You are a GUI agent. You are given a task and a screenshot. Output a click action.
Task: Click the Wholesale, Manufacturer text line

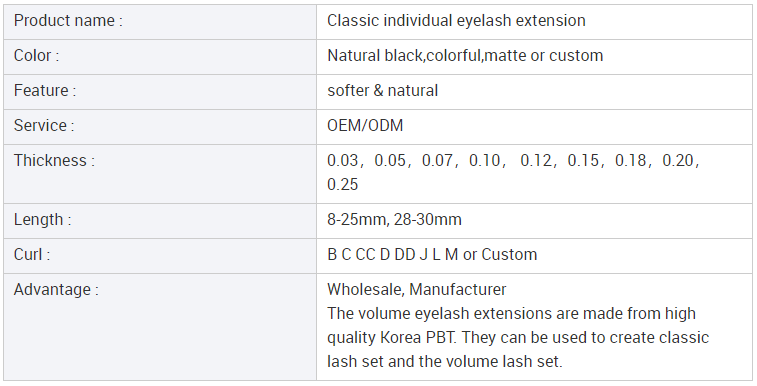click(417, 290)
